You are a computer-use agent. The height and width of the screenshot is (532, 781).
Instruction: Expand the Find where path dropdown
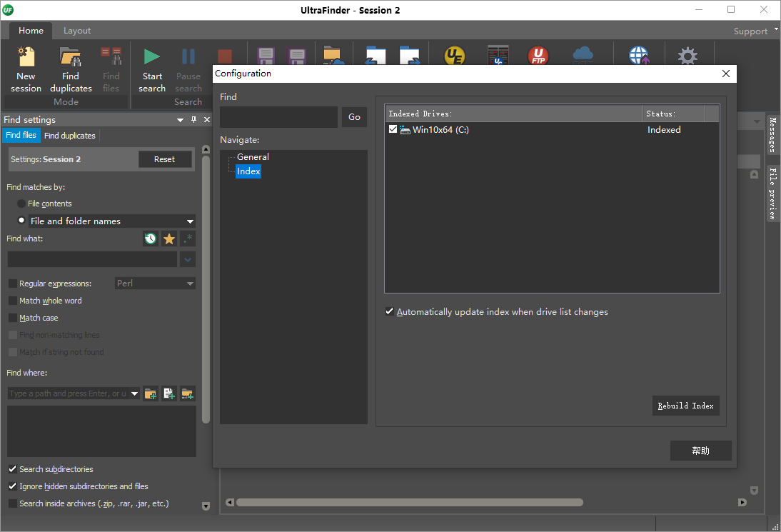coord(134,393)
